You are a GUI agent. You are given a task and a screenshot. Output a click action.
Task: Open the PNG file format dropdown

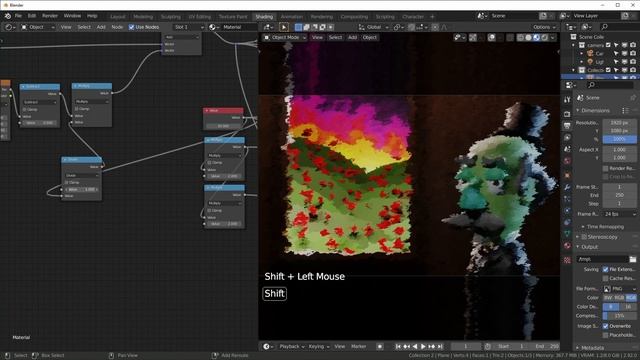620,289
